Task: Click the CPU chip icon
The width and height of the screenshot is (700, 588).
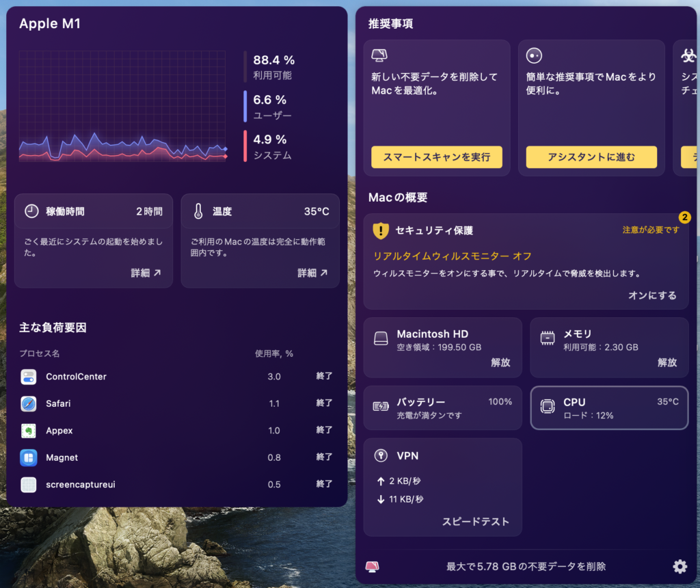Action: click(548, 406)
